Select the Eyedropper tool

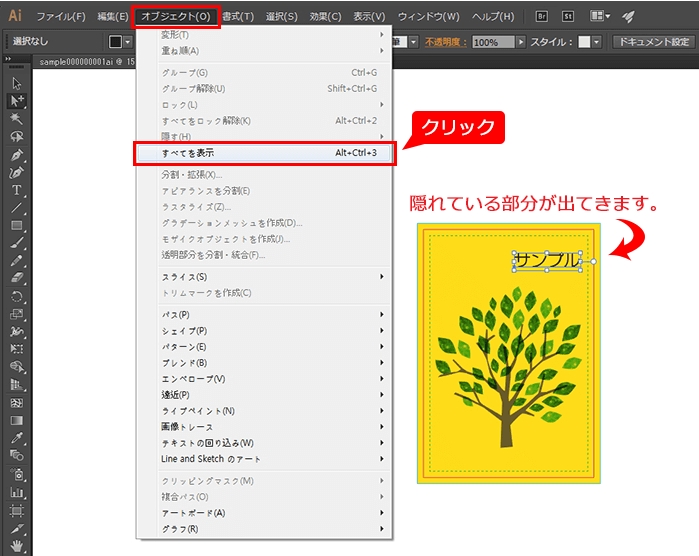pyautogui.click(x=16, y=438)
